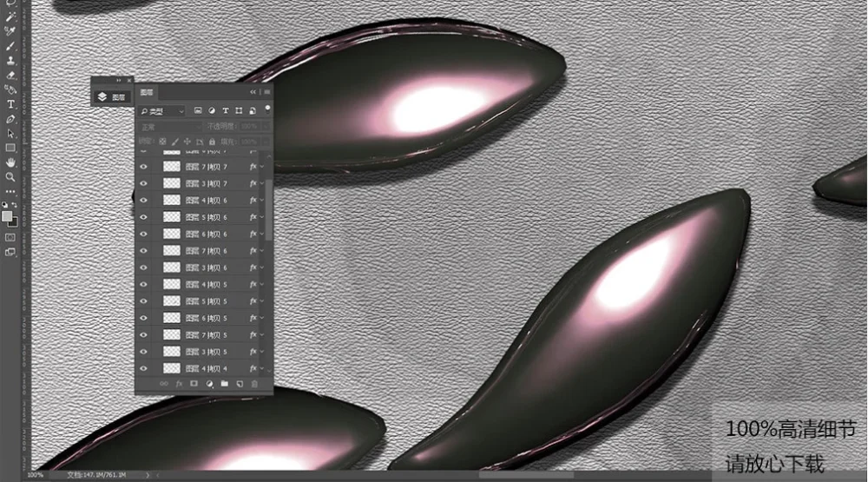The height and width of the screenshot is (482, 868).
Task: Create new fill or adjustment layer icon
Action: pyautogui.click(x=209, y=383)
